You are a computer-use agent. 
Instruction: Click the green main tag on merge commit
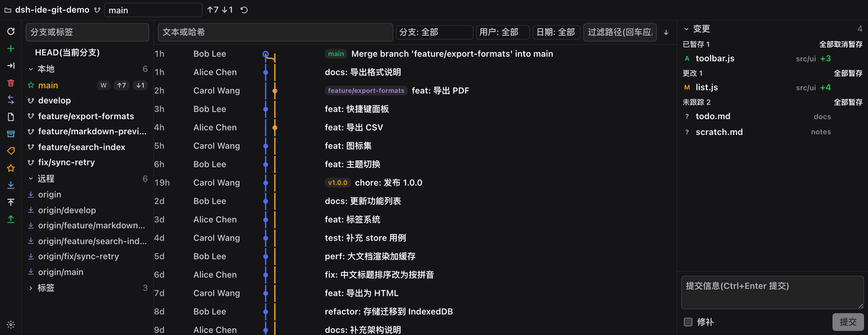click(336, 54)
